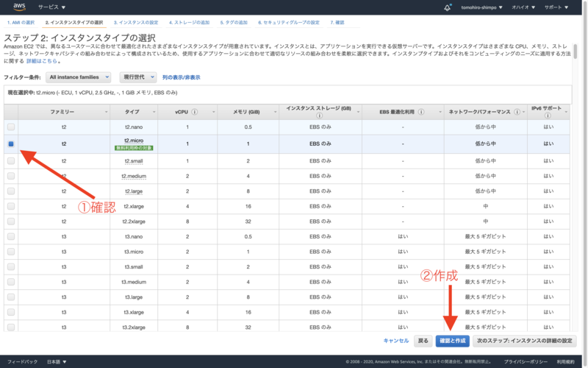Go to step 7. 確認
This screenshot has width=588, height=368.
click(x=337, y=23)
